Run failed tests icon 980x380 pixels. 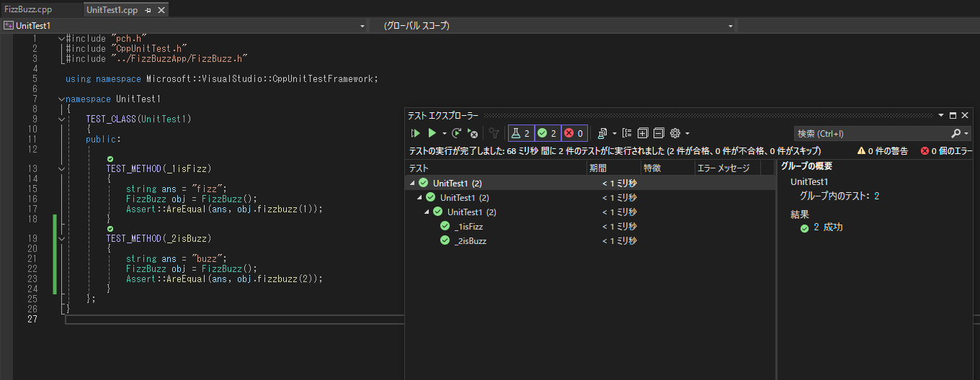point(473,133)
